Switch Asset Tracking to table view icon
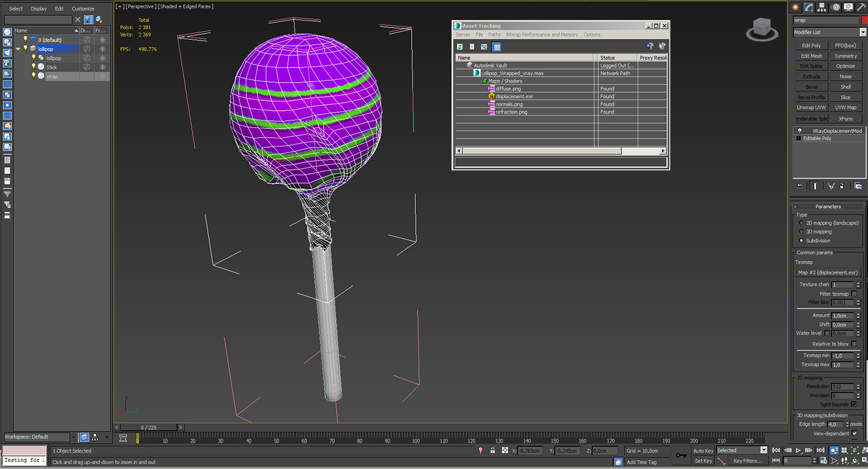 (x=497, y=46)
